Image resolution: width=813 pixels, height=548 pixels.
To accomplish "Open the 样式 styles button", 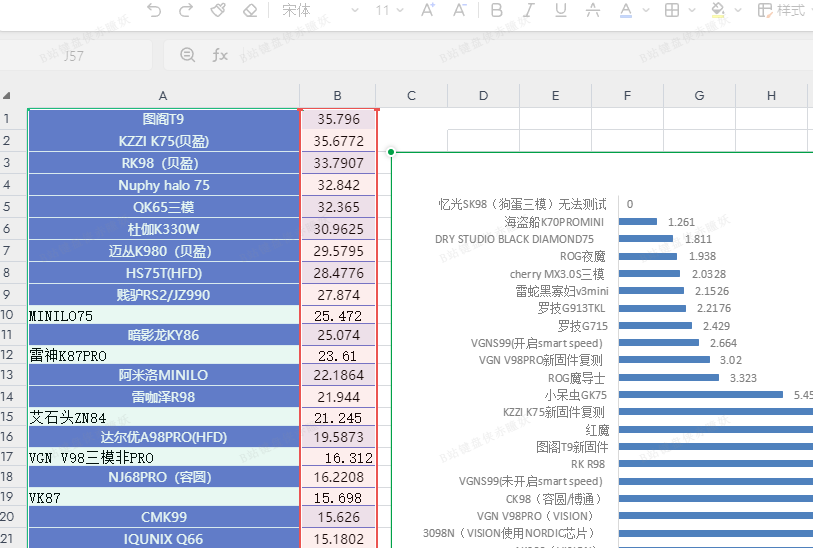I will pos(781,10).
